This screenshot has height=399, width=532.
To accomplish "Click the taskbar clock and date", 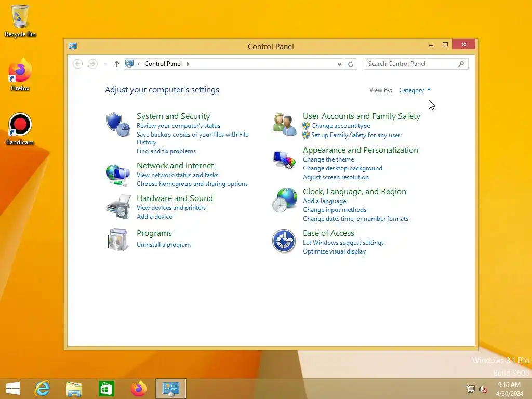I will (509, 389).
